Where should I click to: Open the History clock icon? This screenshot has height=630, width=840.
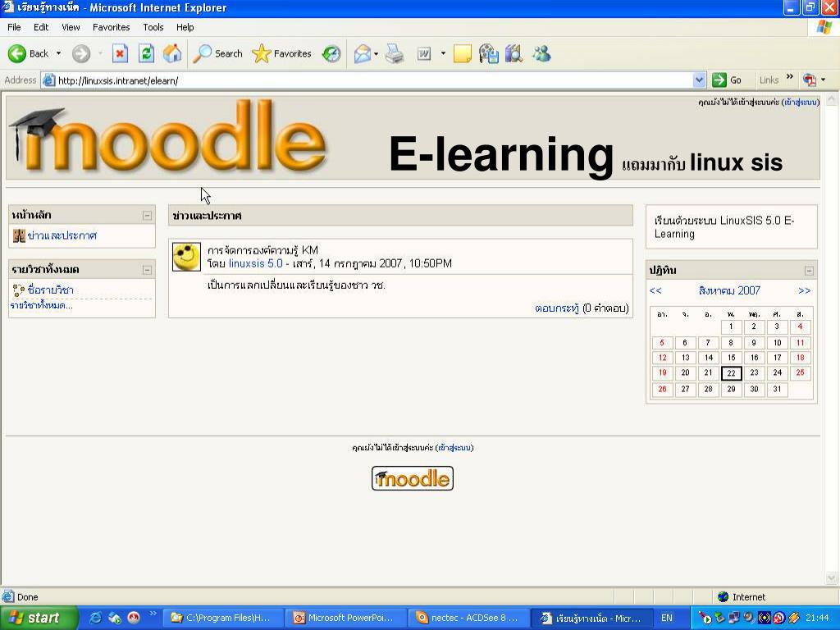coord(331,53)
